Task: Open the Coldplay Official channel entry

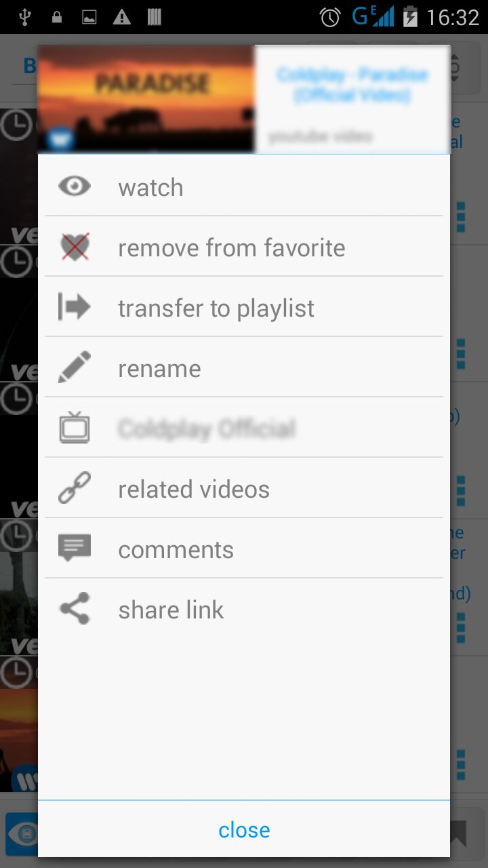Action: (244, 428)
